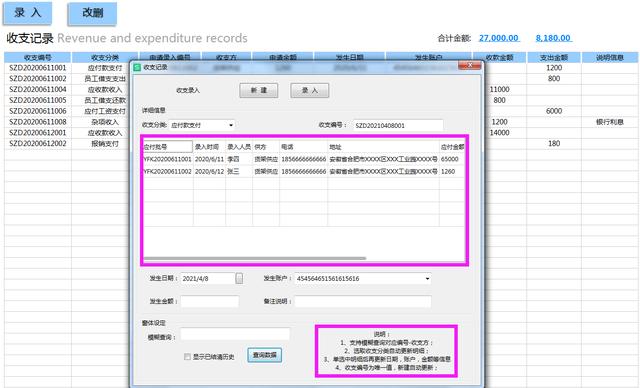This screenshot has width=640, height=388.
Task: Click the 电话 column header
Action: tap(303, 146)
